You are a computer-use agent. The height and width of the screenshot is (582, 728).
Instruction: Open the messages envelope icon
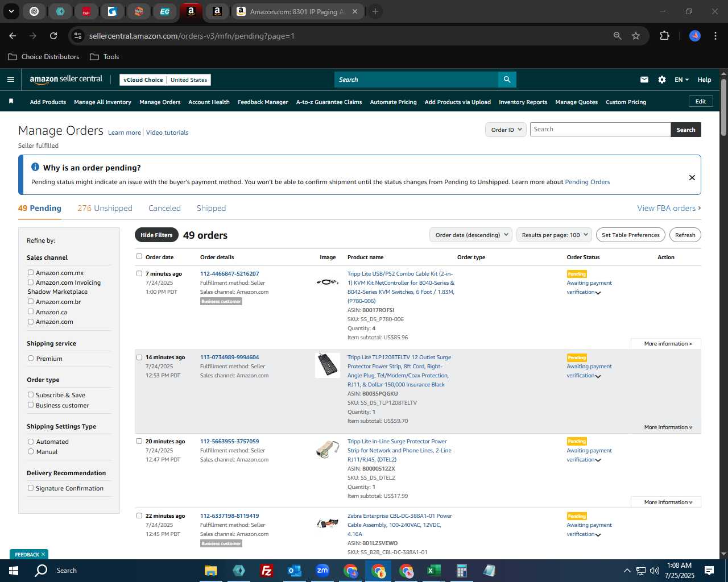[x=644, y=80]
